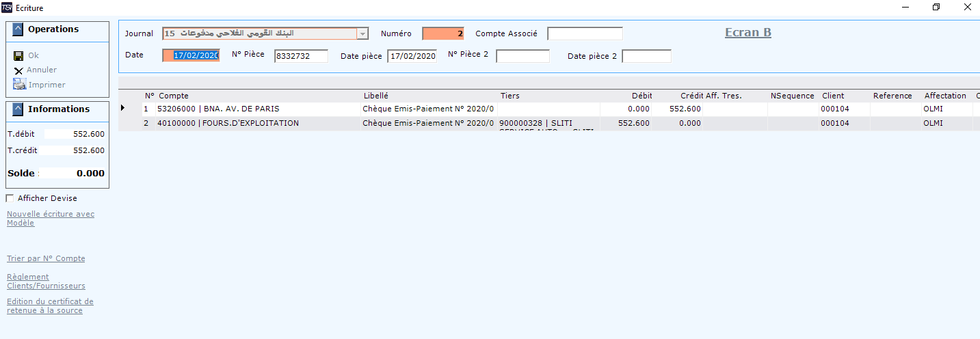Click the Journal combo box field

click(265, 33)
